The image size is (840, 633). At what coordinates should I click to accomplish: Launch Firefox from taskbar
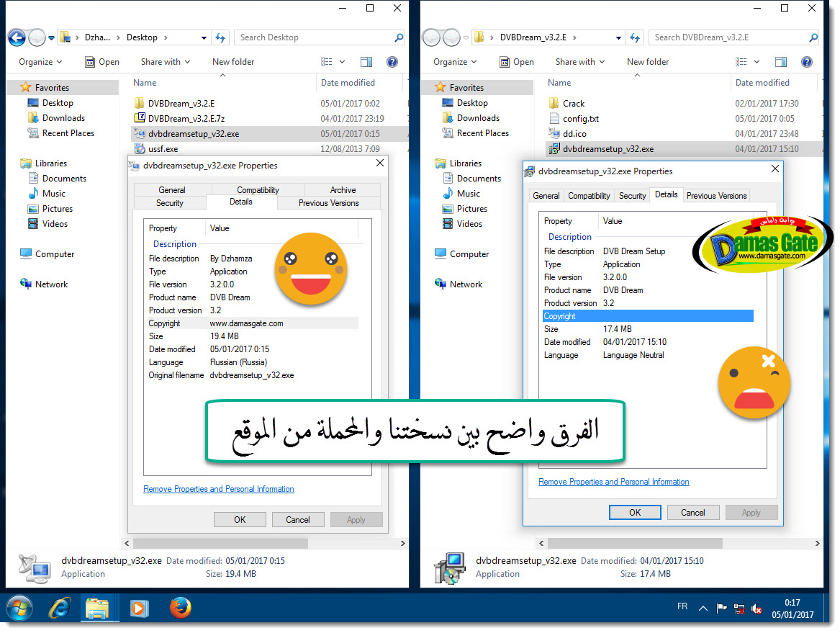tap(180, 608)
